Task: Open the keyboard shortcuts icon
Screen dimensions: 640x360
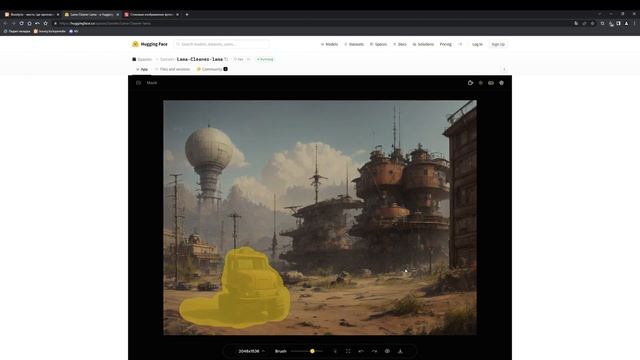Action: (x=491, y=83)
